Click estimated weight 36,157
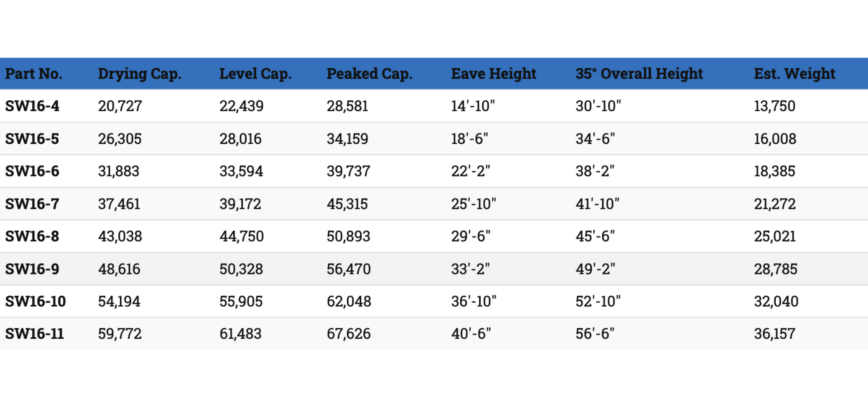Viewport: 868px width, 407px height. tap(774, 334)
